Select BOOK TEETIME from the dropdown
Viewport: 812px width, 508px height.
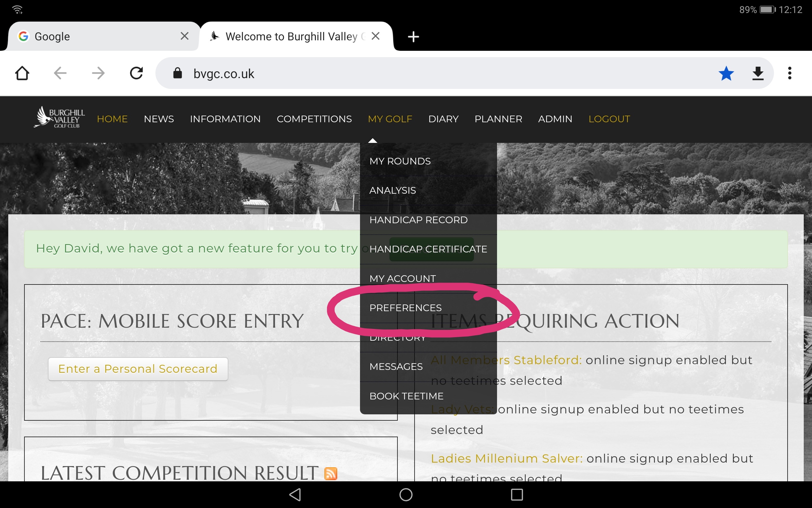pyautogui.click(x=428, y=396)
